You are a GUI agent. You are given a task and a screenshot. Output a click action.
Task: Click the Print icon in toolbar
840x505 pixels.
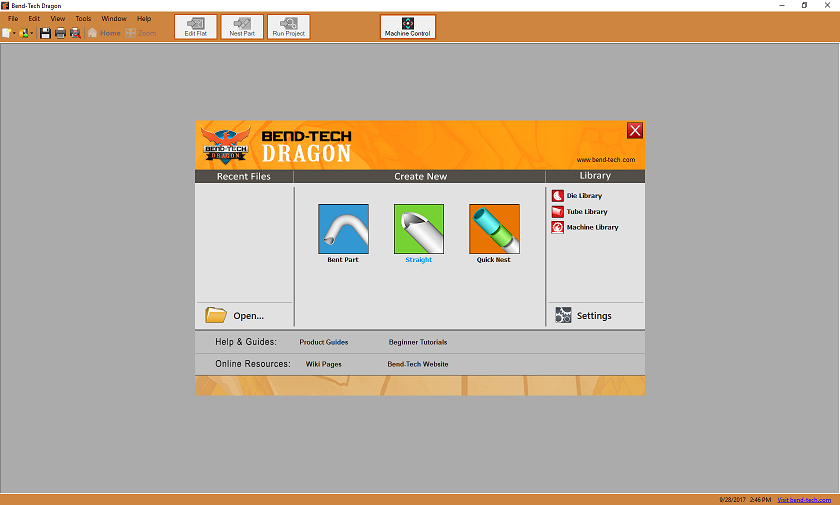[x=61, y=33]
